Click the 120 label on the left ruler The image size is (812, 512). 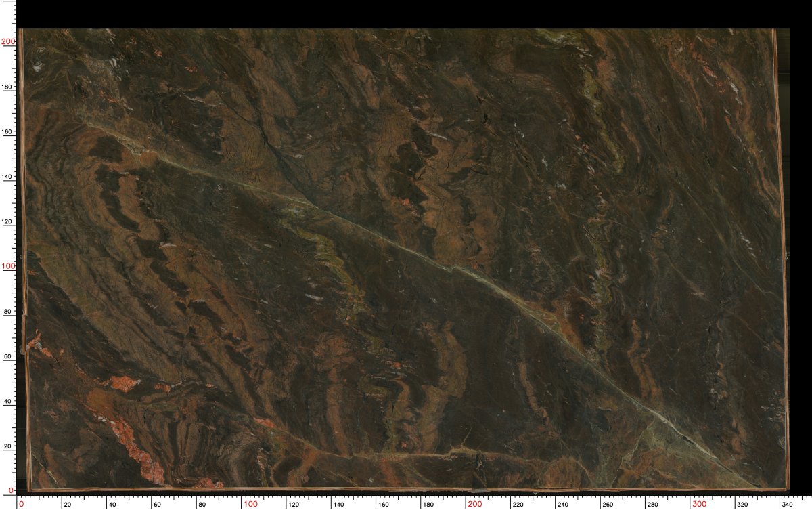8,221
